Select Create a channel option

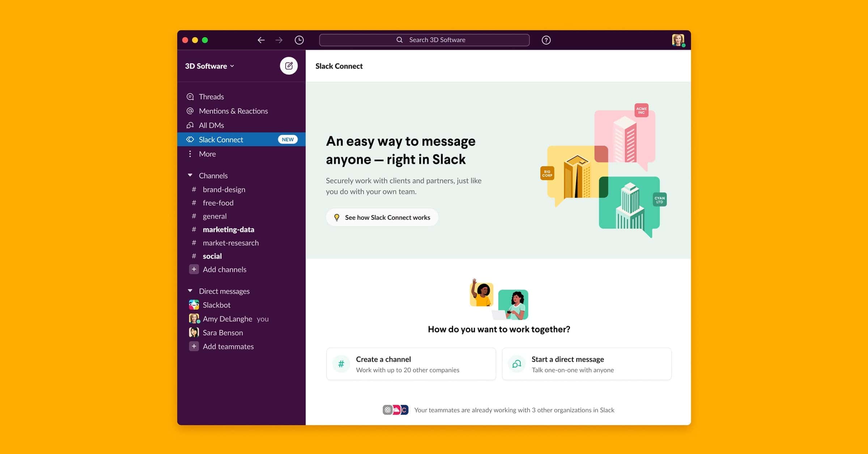coord(411,364)
